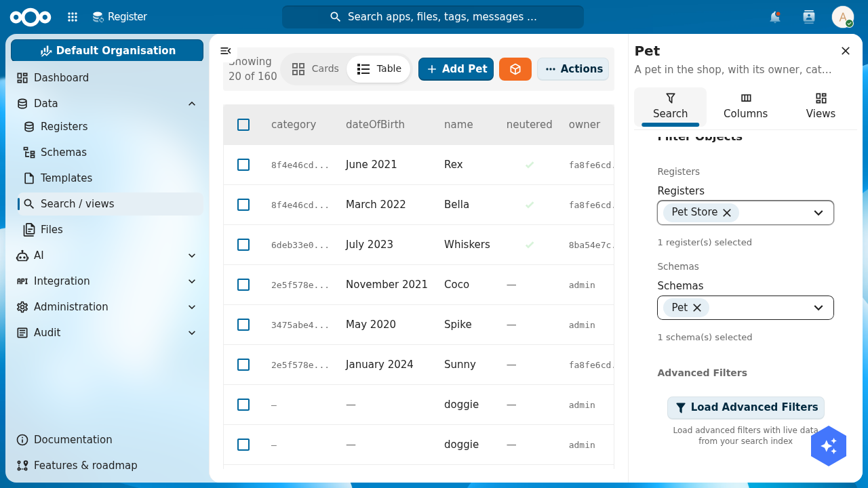Expand the Audit section
The height and width of the screenshot is (488, 868).
[192, 333]
